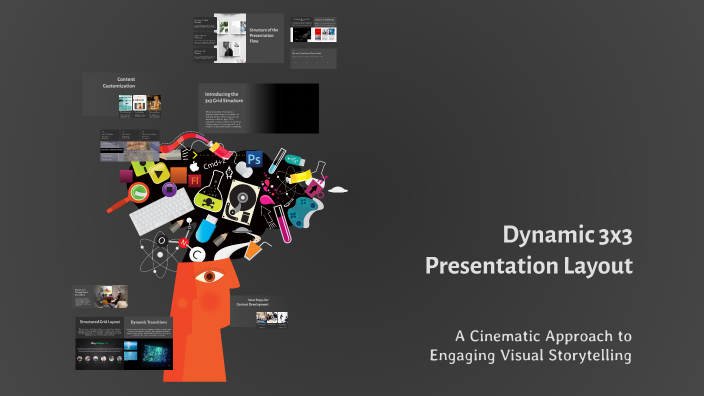Open the 'Next Steps for Content Development' frame

[259, 311]
